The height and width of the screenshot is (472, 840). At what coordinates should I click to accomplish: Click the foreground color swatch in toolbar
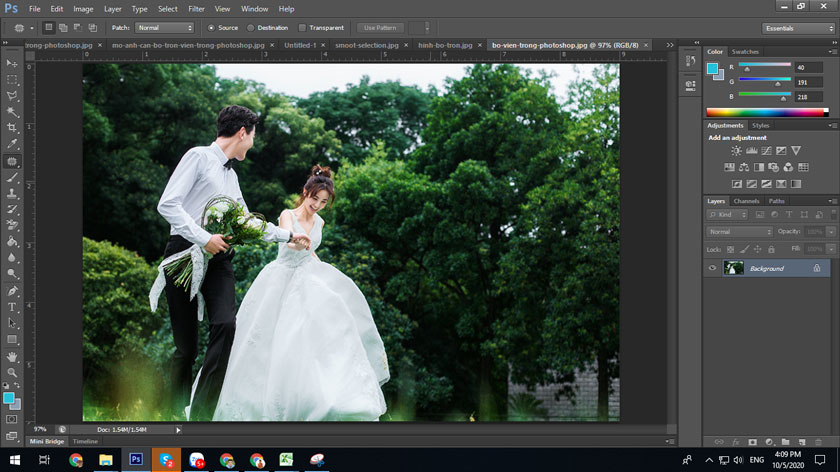coord(9,398)
